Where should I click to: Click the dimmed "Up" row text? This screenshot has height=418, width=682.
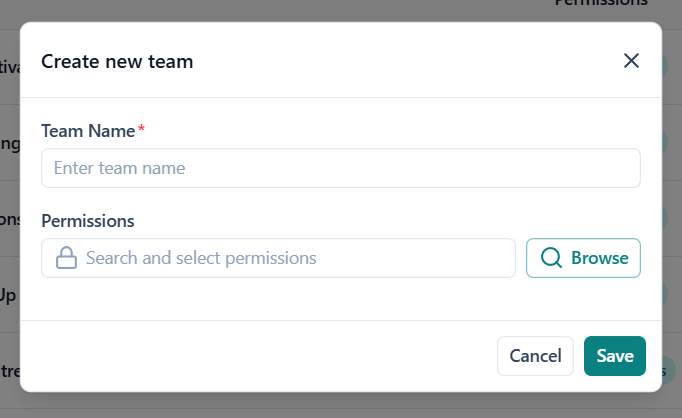pyautogui.click(x=9, y=295)
